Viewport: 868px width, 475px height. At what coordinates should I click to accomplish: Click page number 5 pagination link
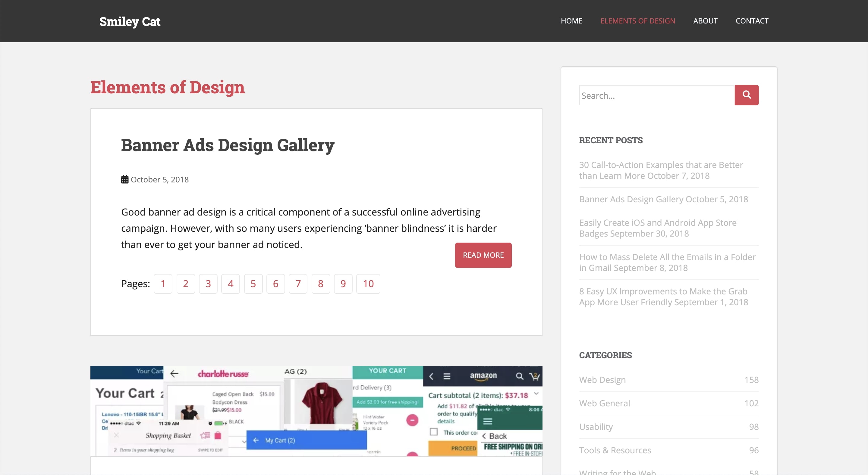[253, 284]
